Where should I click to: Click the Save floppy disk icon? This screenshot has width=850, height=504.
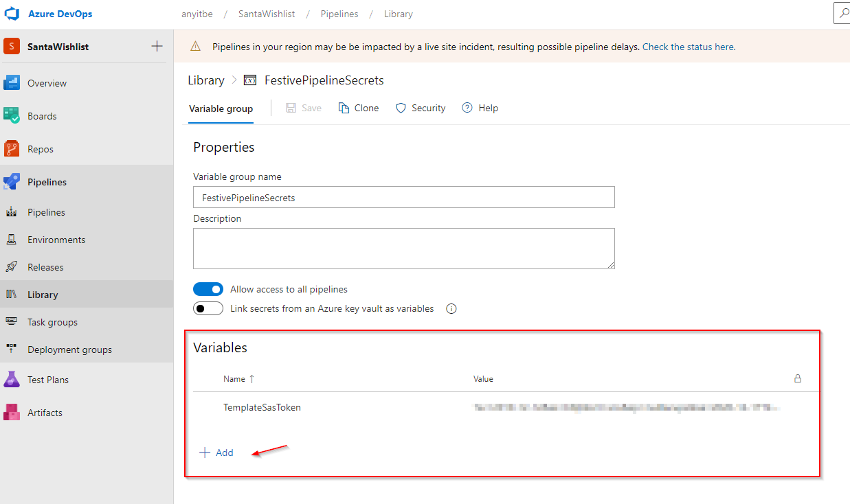tap(291, 108)
